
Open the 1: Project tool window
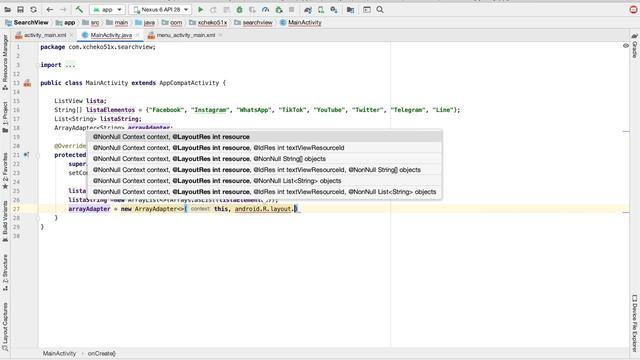pos(5,118)
